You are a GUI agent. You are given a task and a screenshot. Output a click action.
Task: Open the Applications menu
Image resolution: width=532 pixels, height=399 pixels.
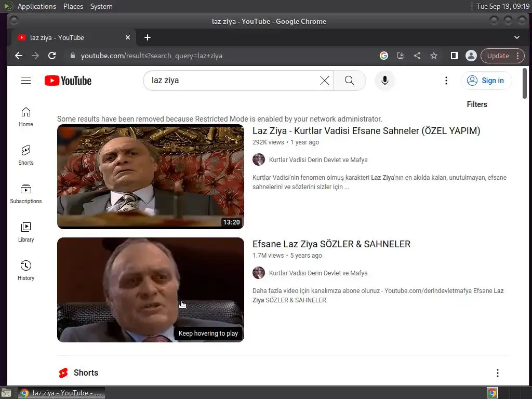(37, 6)
